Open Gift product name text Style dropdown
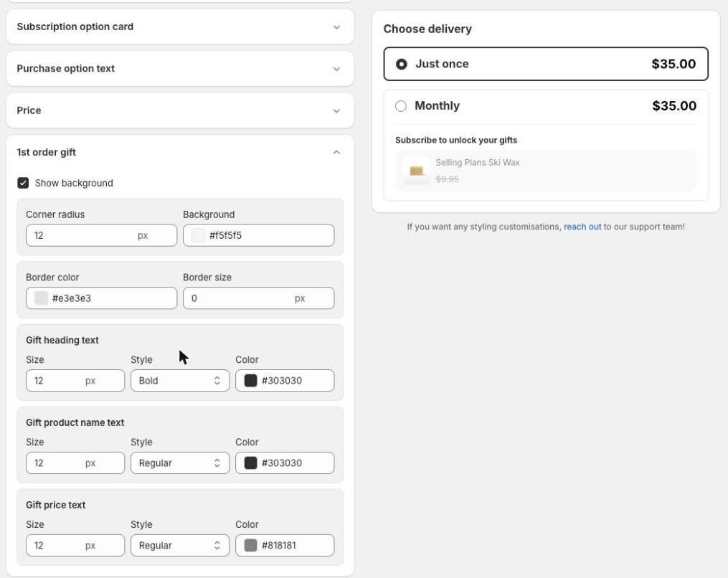728x578 pixels. coord(180,463)
